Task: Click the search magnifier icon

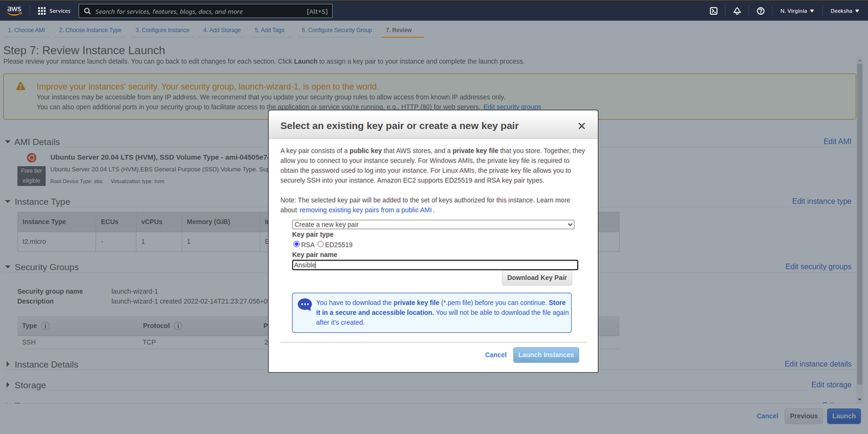Action: coord(87,11)
